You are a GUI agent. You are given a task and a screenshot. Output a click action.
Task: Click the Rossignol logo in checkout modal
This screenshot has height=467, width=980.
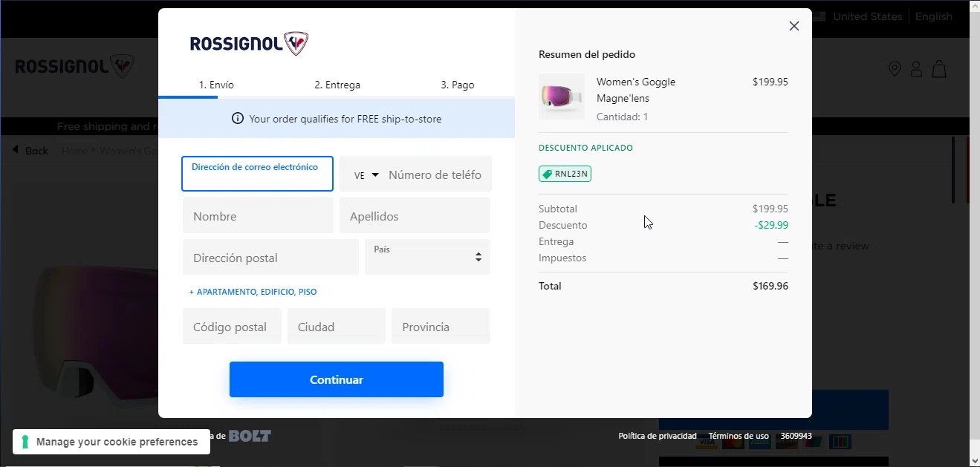click(x=249, y=44)
